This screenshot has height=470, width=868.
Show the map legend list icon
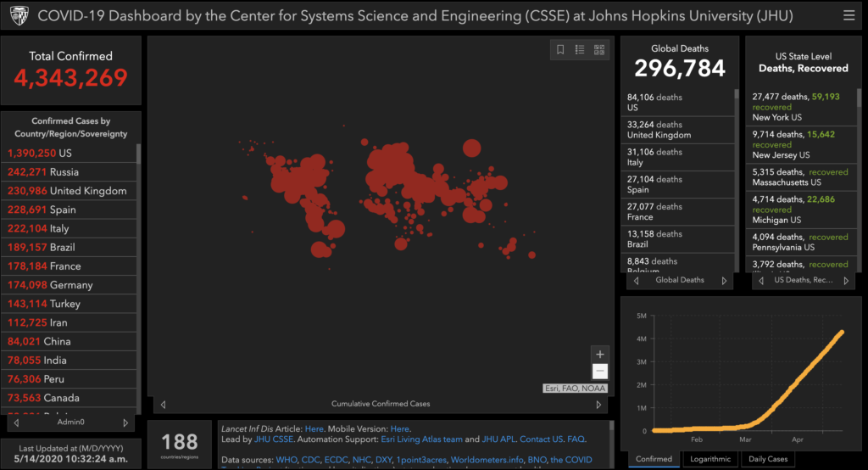click(580, 50)
